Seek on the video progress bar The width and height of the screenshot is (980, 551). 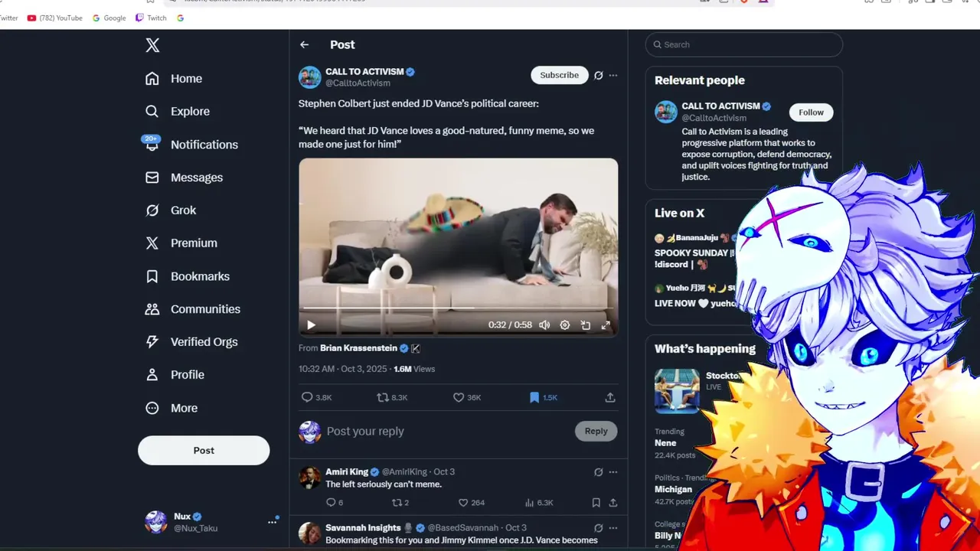(458, 309)
